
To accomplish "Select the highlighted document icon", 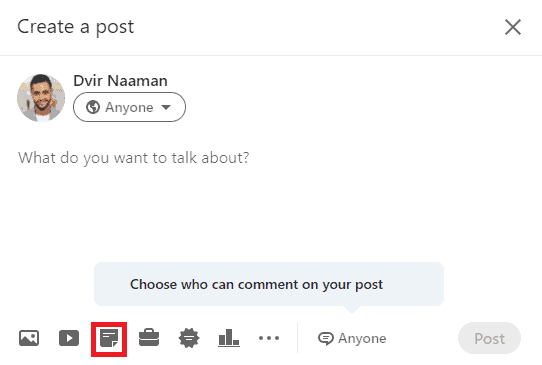I will (109, 338).
